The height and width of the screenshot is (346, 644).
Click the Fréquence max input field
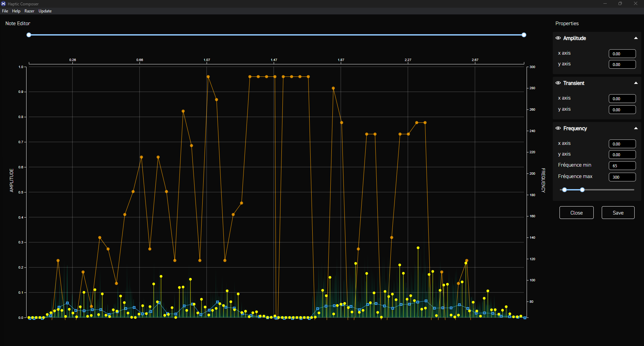click(x=622, y=177)
